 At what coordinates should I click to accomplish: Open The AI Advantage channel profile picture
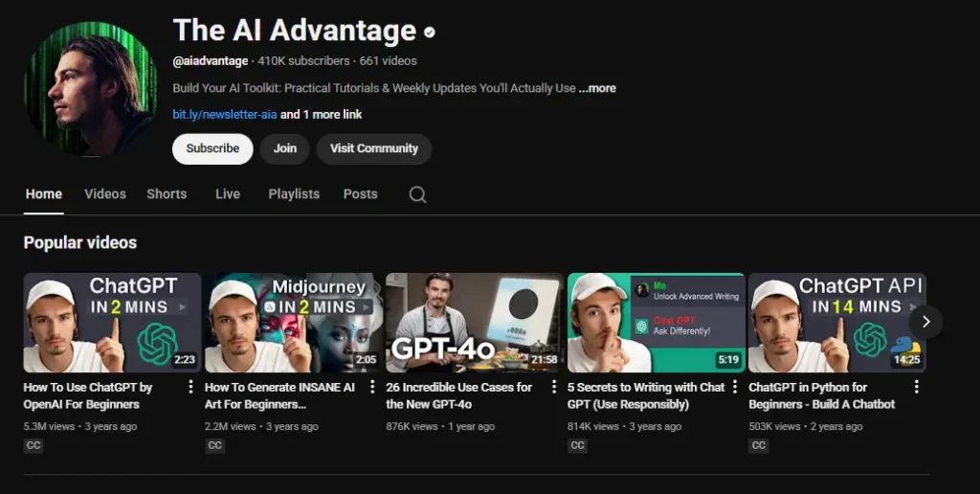click(91, 89)
